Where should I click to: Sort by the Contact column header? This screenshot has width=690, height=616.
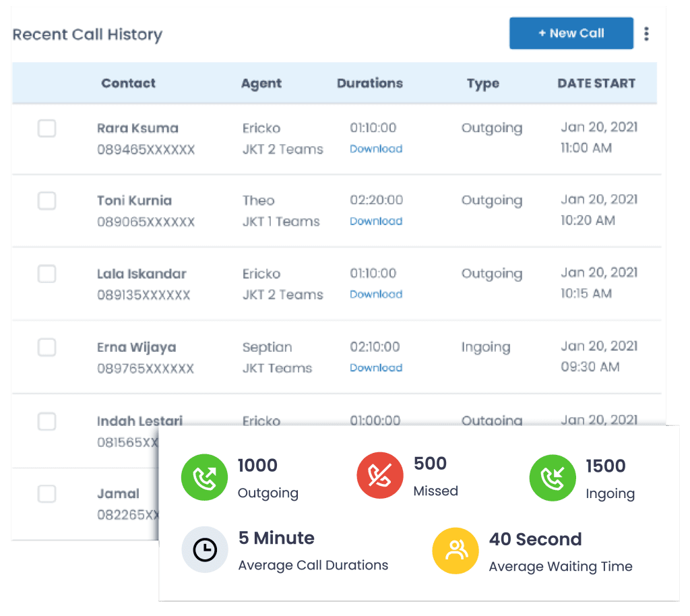click(128, 83)
